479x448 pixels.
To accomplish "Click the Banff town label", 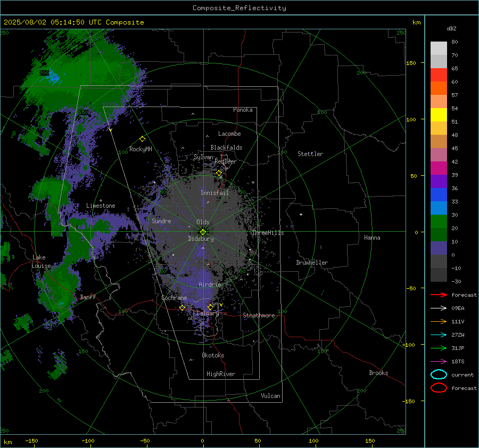I will pos(88,297).
